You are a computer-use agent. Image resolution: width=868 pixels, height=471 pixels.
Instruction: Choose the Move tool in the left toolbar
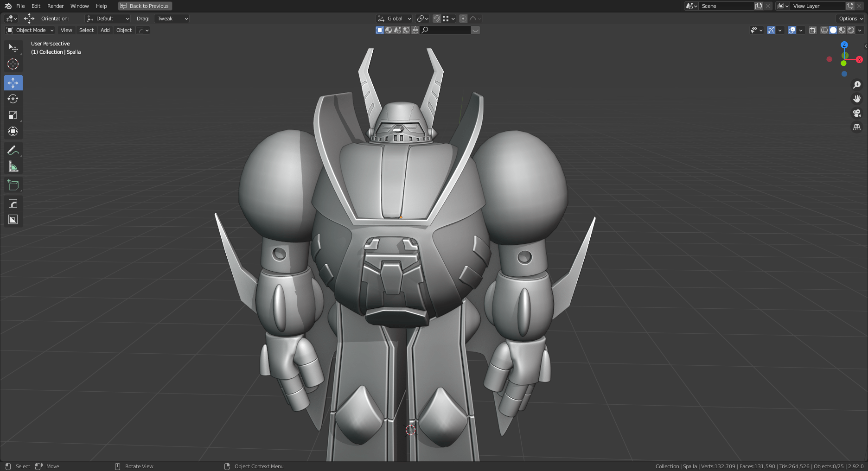(13, 83)
